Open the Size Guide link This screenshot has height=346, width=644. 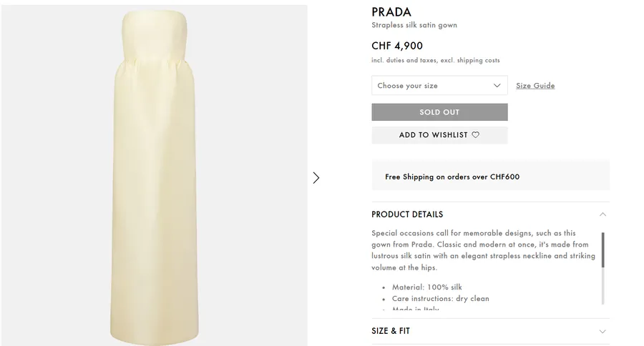click(535, 86)
